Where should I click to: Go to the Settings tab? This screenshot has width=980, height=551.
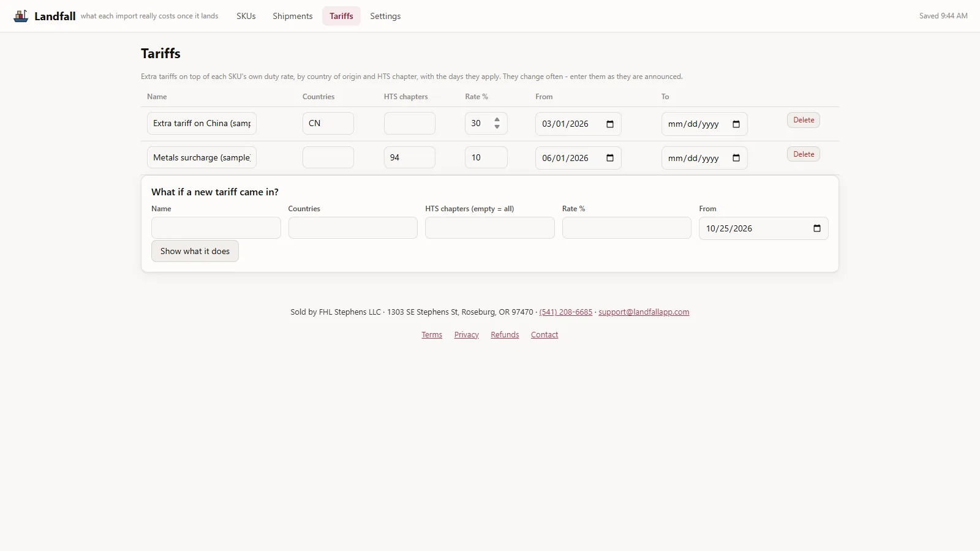tap(385, 16)
